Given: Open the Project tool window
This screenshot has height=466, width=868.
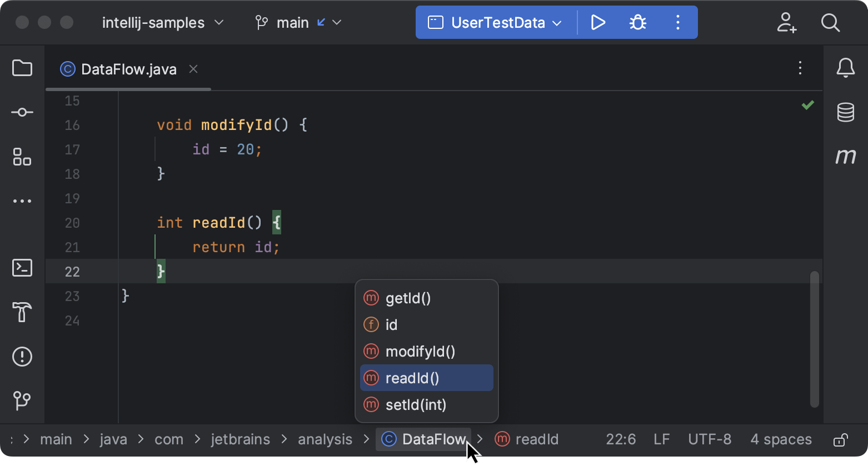Looking at the screenshot, I should 22,68.
